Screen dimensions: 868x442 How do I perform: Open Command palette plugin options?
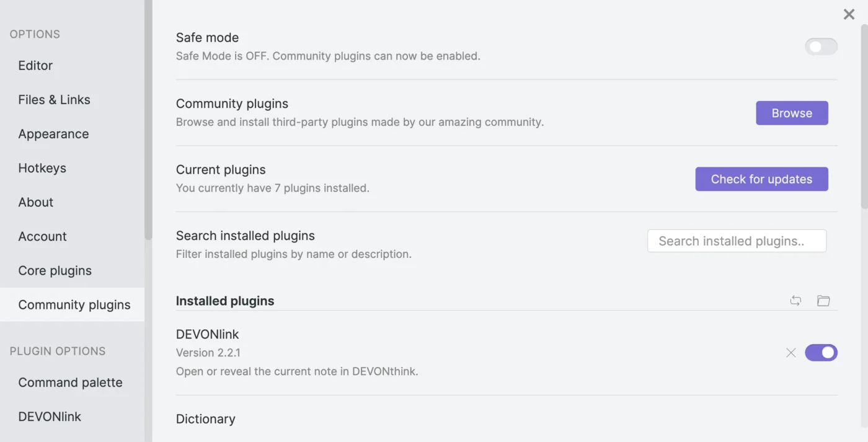point(70,382)
